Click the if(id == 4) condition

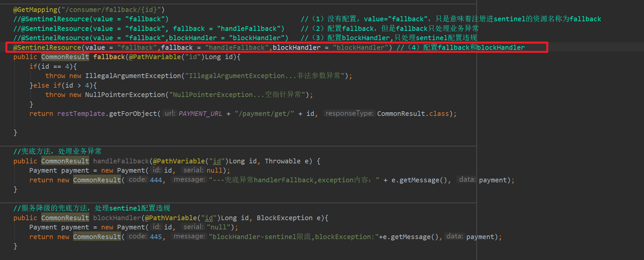point(53,66)
